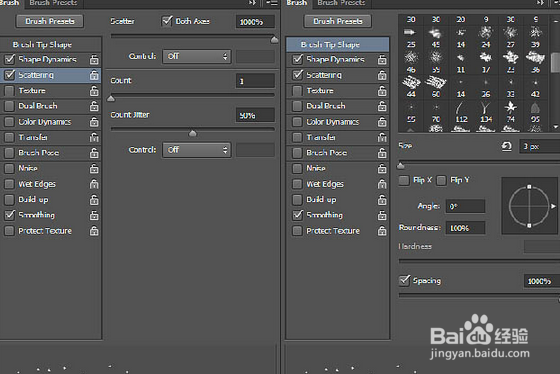Image resolution: width=560 pixels, height=374 pixels.
Task: Enable Color Dynamics in left panel
Action: [x=9, y=122]
